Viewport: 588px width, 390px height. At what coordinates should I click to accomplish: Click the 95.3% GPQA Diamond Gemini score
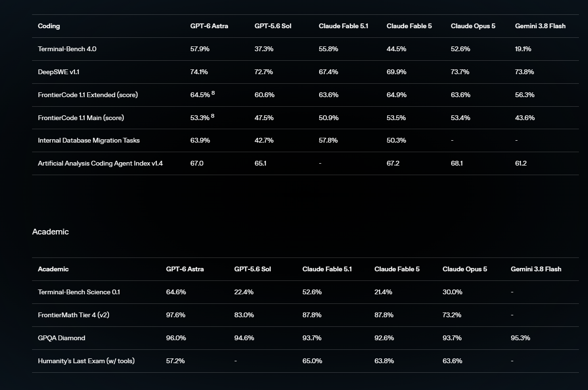[521, 338]
